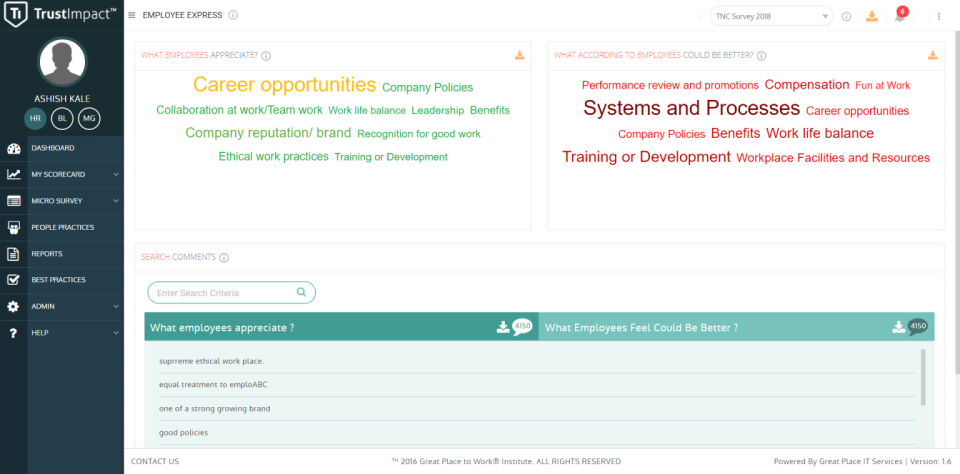The width and height of the screenshot is (960, 474).
Task: Click Collaboration at work/Team work word
Action: (239, 110)
